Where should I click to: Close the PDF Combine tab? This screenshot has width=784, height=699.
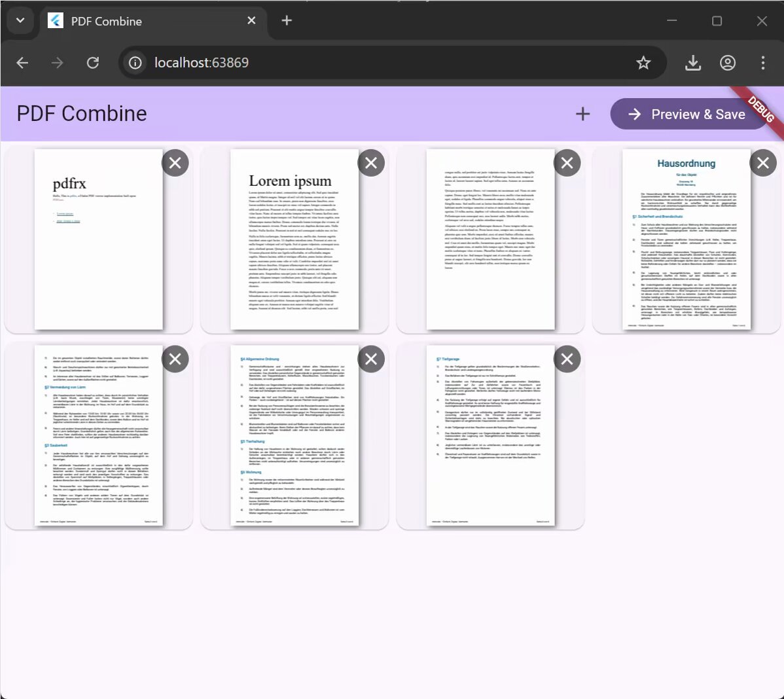[251, 20]
